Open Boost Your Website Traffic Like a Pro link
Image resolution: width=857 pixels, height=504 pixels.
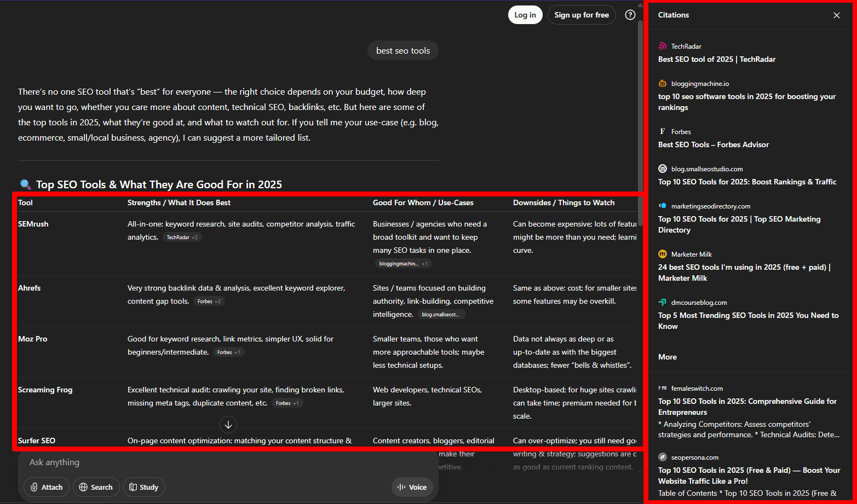click(x=749, y=476)
